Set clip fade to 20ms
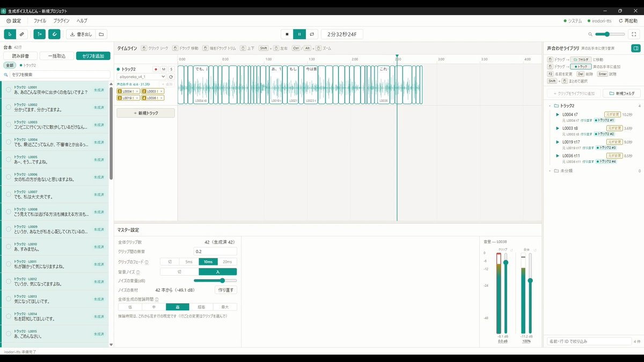The image size is (644, 362). (227, 262)
